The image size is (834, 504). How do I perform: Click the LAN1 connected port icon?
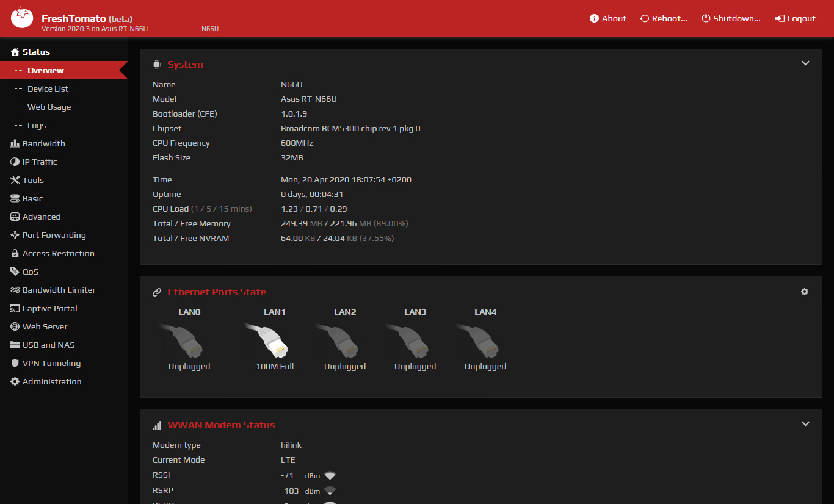click(274, 340)
